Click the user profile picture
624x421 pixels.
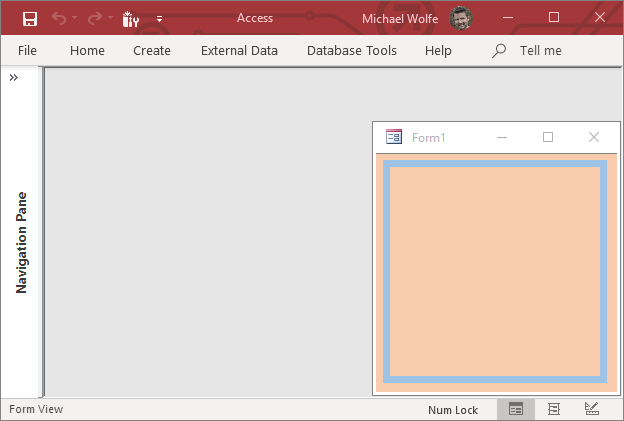click(461, 18)
